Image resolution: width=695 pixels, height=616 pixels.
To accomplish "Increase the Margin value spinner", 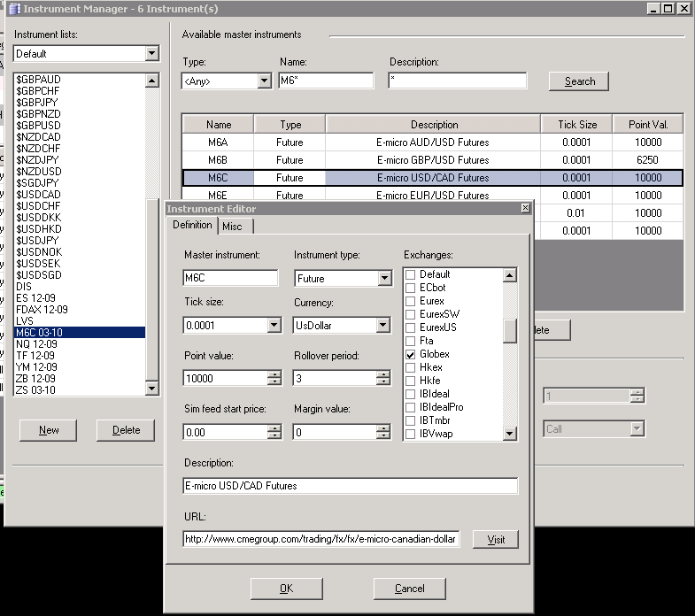I will pos(382,427).
